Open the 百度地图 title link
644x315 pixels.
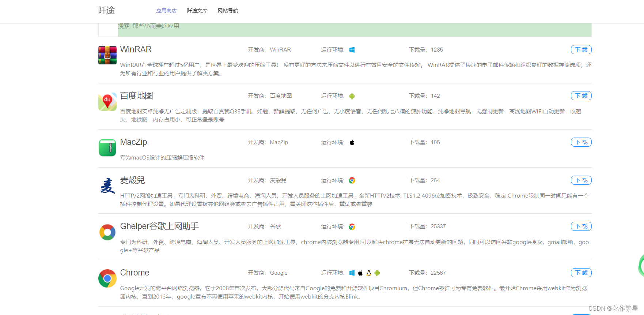tap(137, 95)
